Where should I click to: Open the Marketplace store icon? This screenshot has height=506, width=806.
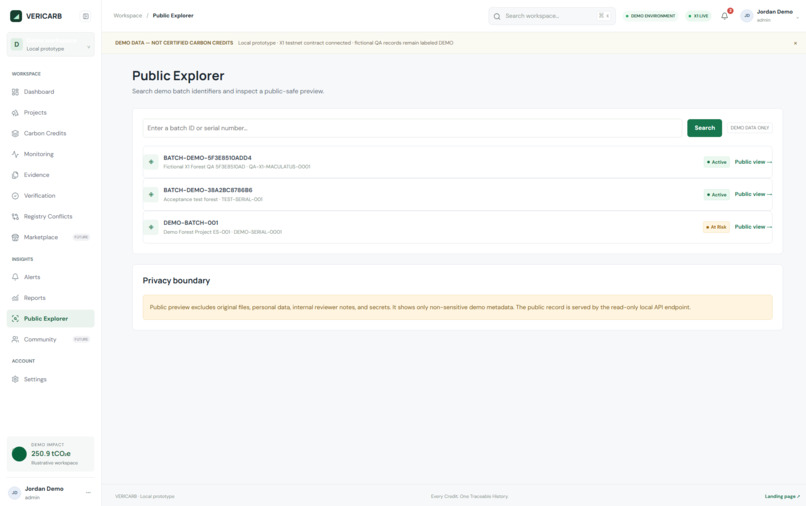(15, 238)
